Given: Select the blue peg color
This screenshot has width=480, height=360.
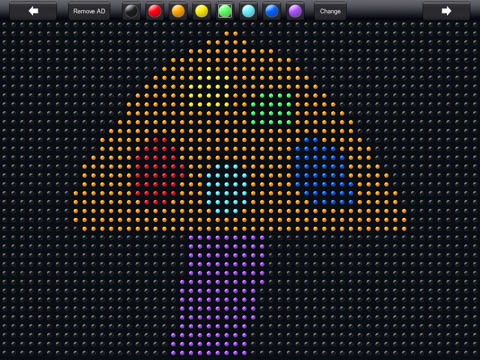Looking at the screenshot, I should click(272, 11).
